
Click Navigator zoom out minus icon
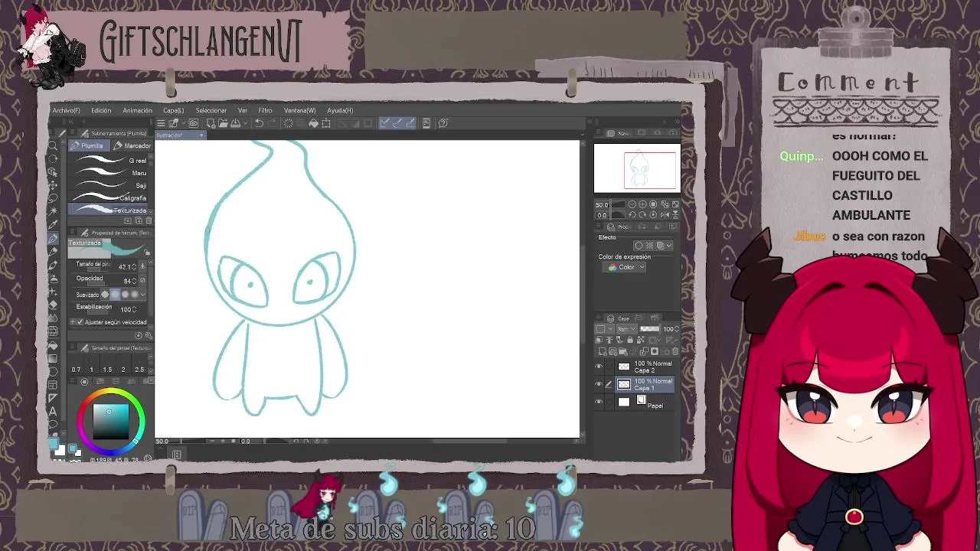coord(632,204)
